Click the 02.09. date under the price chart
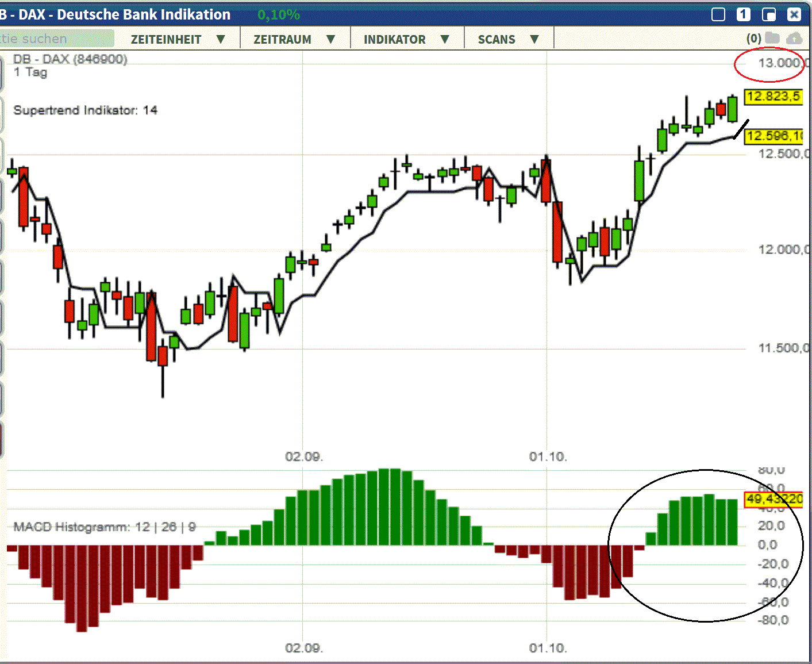The height and width of the screenshot is (664, 812). (304, 457)
